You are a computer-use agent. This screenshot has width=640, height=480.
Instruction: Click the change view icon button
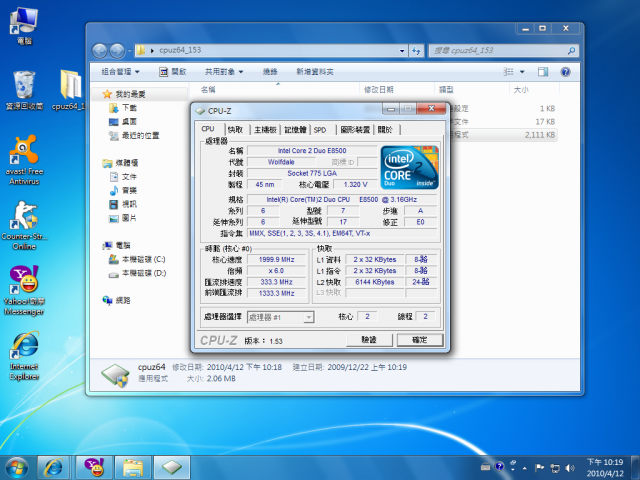(x=509, y=72)
